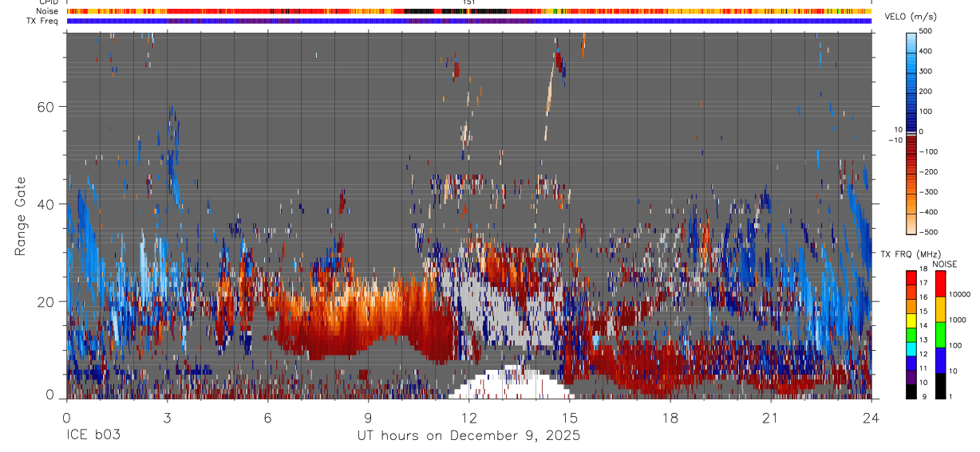Click the UT hour axis tick label '3'
Image resolution: width=980 pixels, height=452 pixels.
pos(167,418)
